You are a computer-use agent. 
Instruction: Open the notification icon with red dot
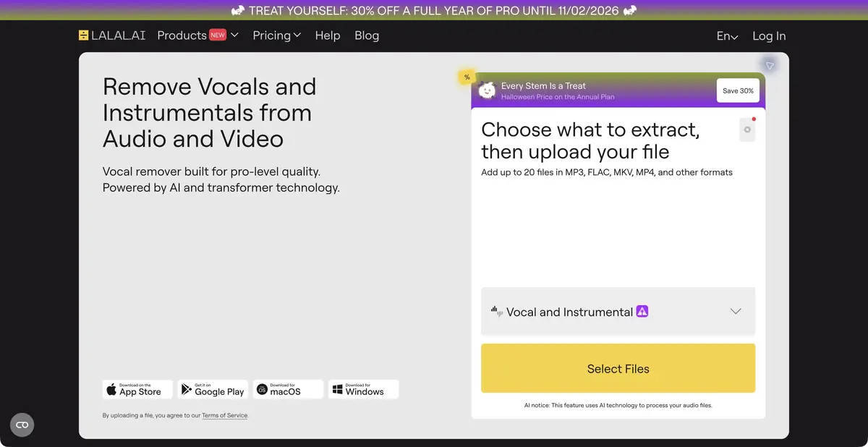tap(747, 129)
